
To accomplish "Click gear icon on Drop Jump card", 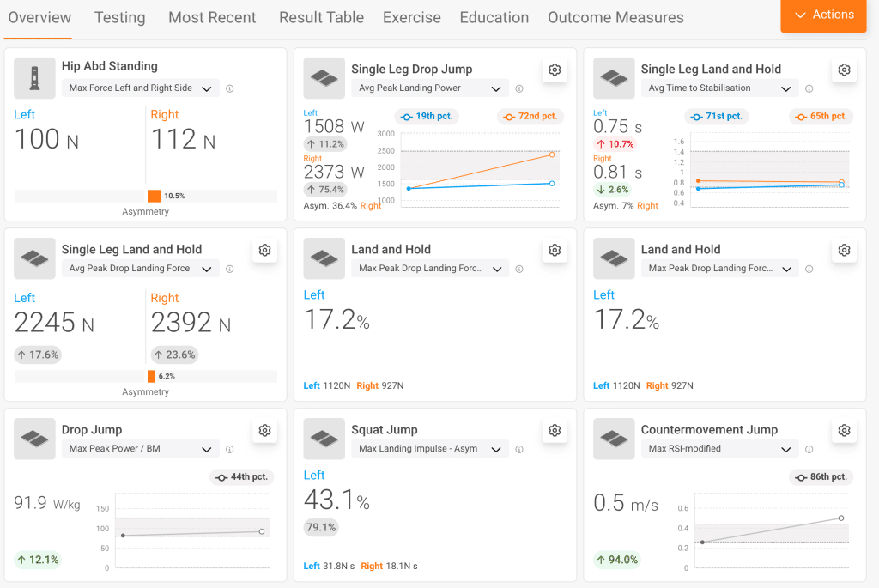I will click(x=264, y=431).
